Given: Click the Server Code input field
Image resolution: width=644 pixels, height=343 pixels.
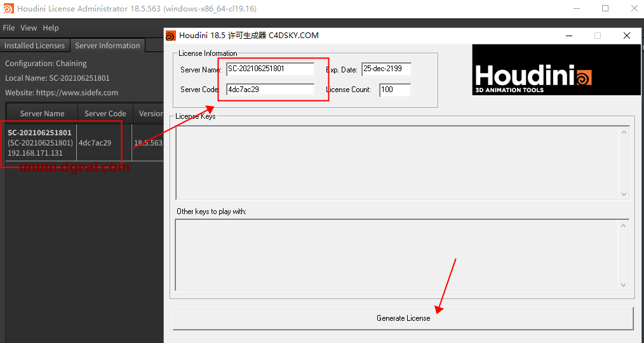Looking at the screenshot, I should [270, 90].
